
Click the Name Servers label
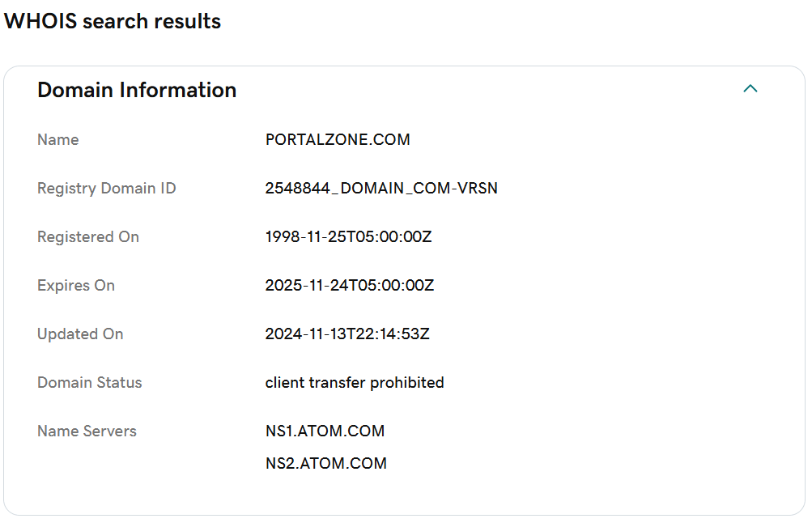87,431
